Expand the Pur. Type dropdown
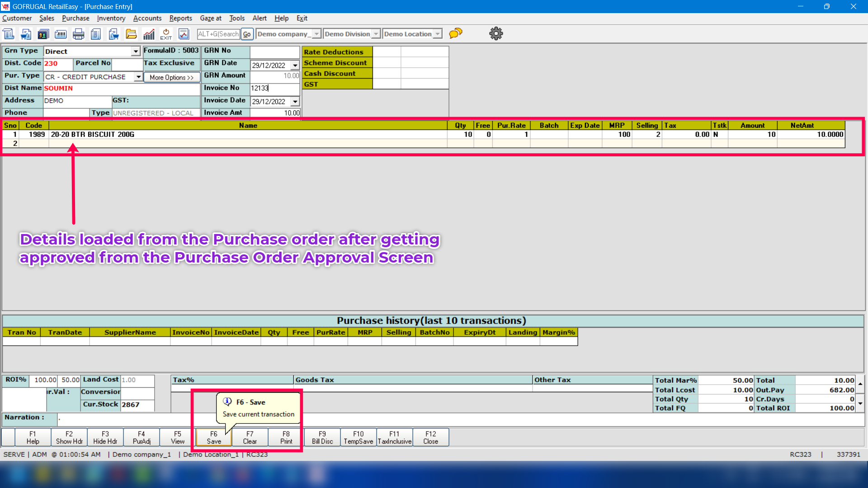Screen dimensions: 868x488 coord(138,77)
